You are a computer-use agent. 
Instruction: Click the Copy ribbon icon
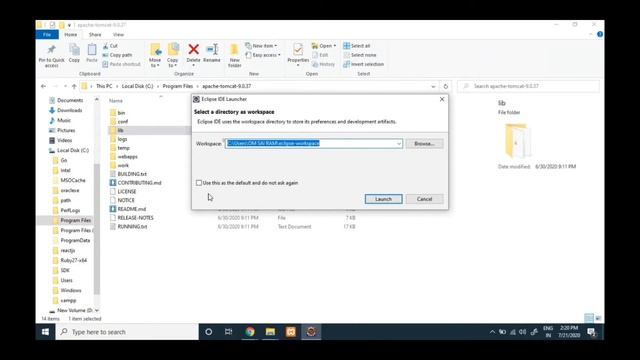74,50
